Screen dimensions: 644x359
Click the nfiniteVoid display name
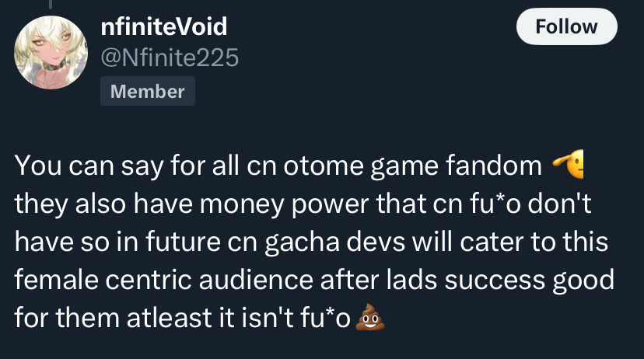coord(164,27)
